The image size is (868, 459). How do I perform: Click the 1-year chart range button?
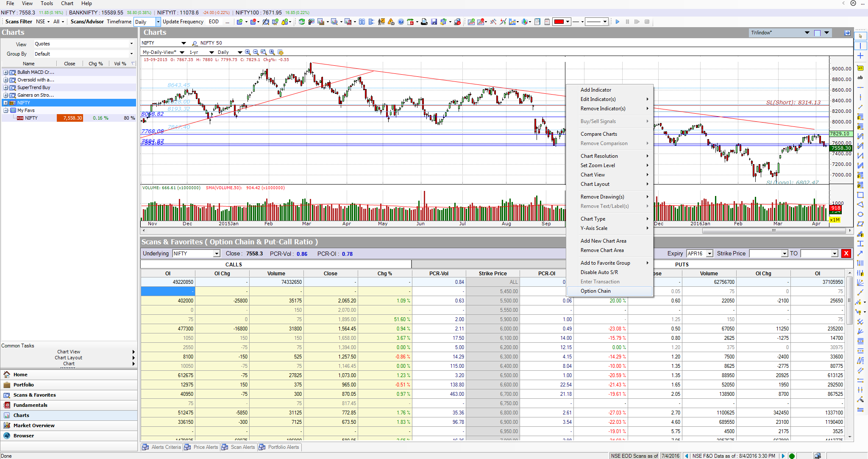click(x=195, y=52)
